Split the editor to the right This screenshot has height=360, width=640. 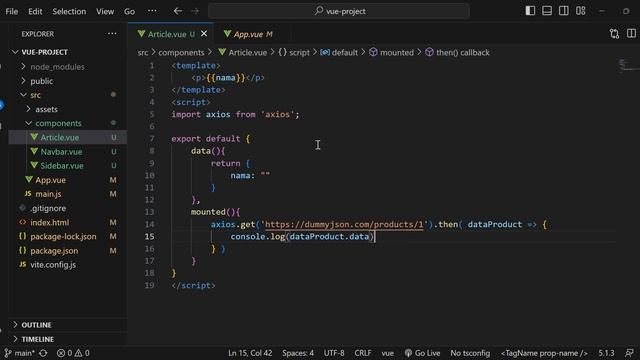(x=631, y=33)
